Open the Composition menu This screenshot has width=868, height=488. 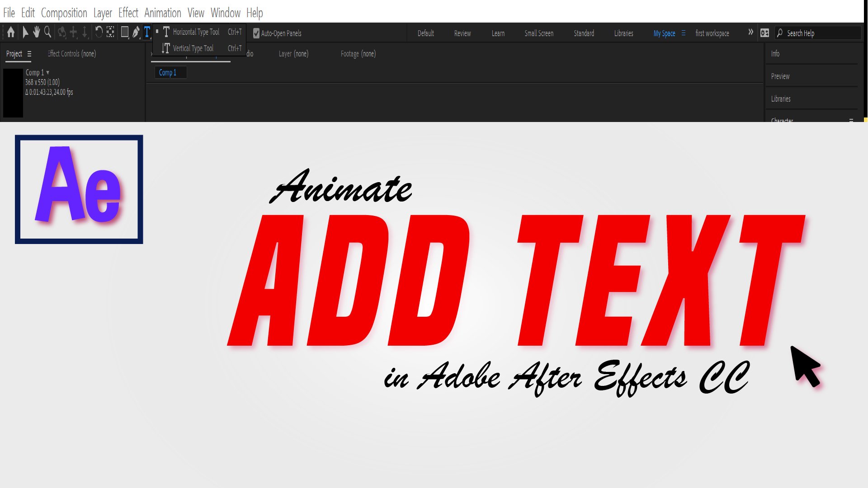(64, 13)
